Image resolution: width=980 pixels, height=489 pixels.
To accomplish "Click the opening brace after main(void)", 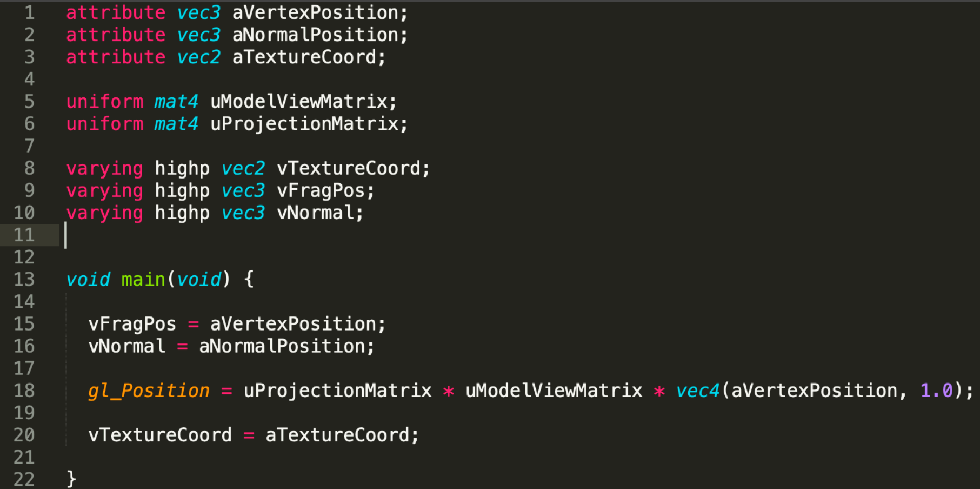I will tap(249, 279).
